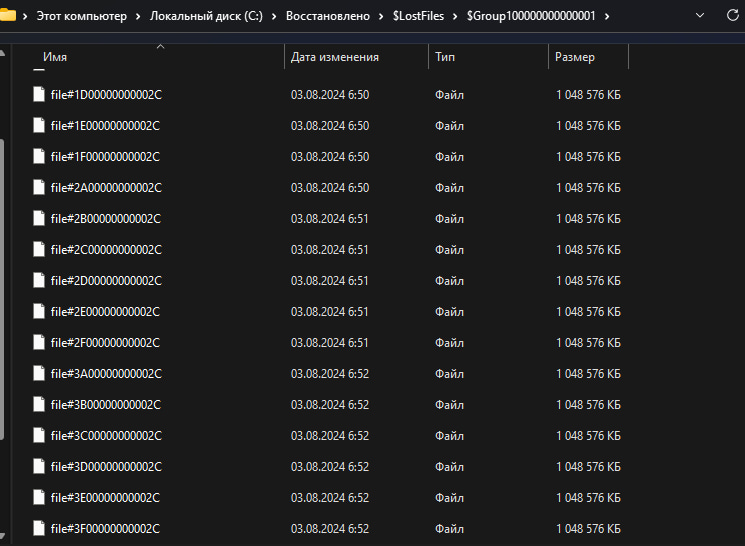This screenshot has width=745, height=546.
Task: Select the icon of file#3C00000000002C
Action: point(39,436)
